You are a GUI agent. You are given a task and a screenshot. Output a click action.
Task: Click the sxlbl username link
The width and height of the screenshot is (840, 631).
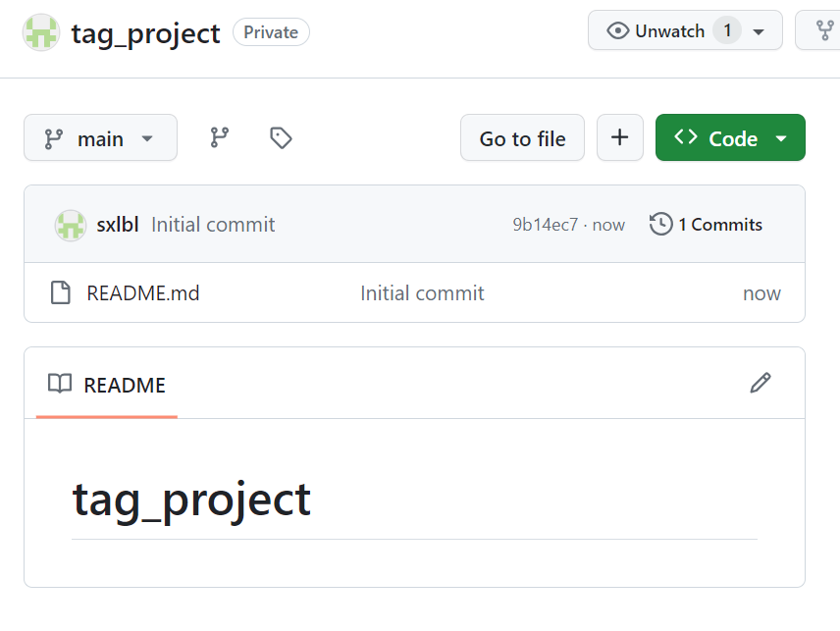coord(118,225)
